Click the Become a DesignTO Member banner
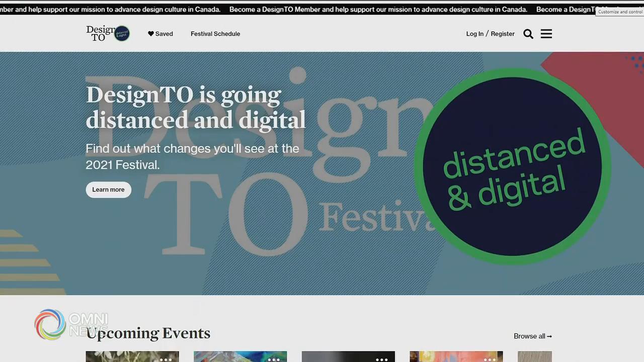Viewport: 644px width, 362px height. 378,10
